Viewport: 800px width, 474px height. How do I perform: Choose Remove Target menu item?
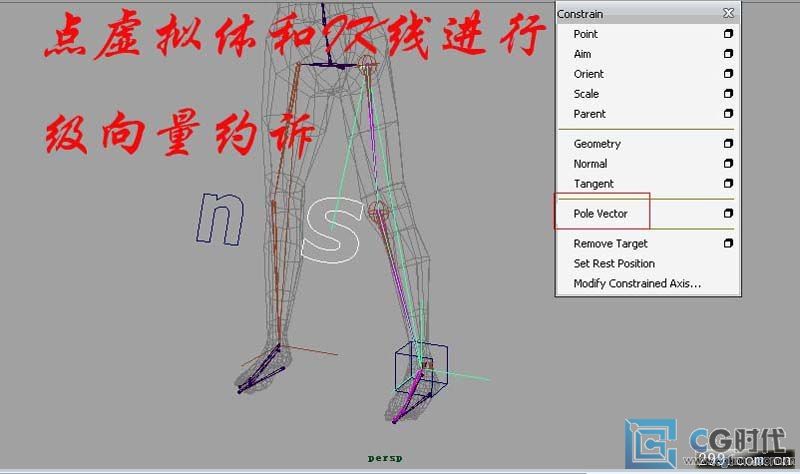(610, 244)
